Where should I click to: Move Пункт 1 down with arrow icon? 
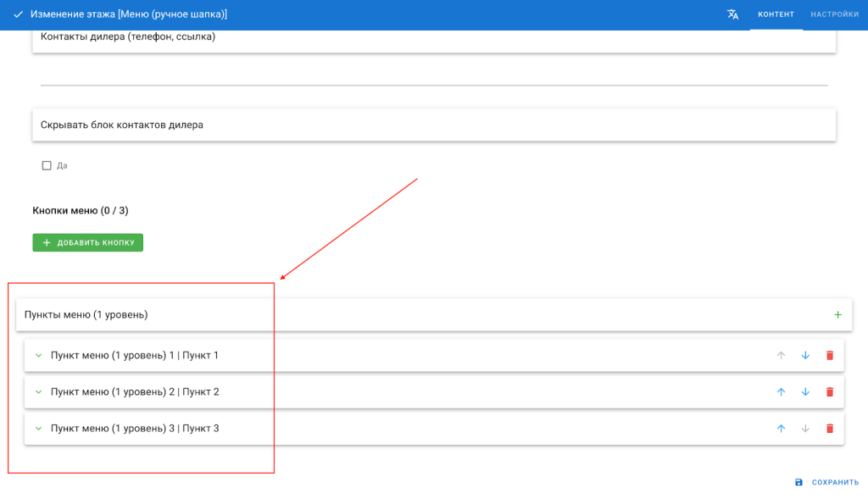(805, 356)
